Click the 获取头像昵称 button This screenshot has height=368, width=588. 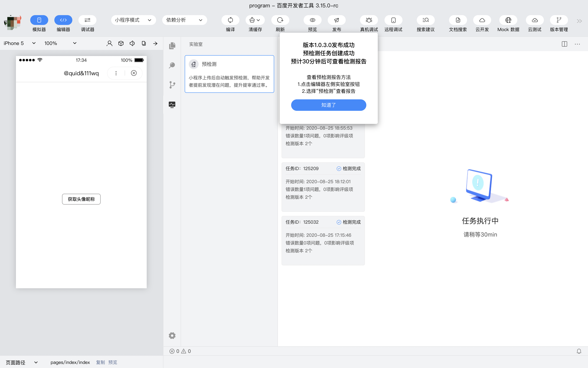(x=81, y=199)
